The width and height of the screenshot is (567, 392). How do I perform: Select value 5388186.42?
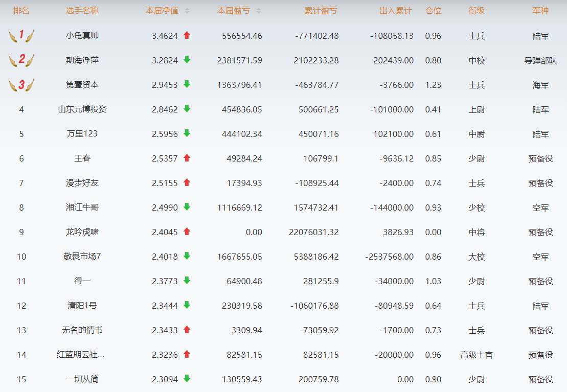(x=316, y=257)
